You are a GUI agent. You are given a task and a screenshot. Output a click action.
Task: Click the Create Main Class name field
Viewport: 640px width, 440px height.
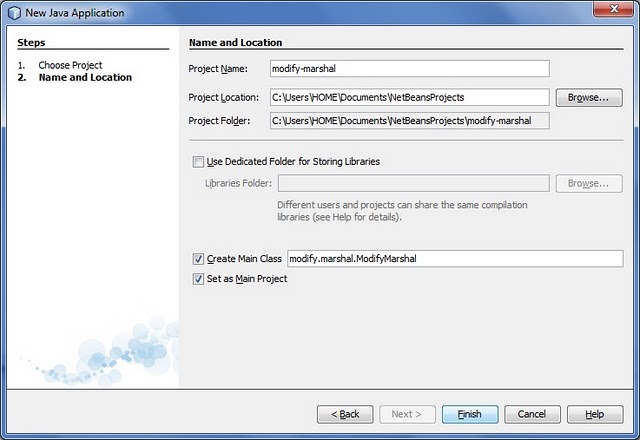click(x=455, y=259)
